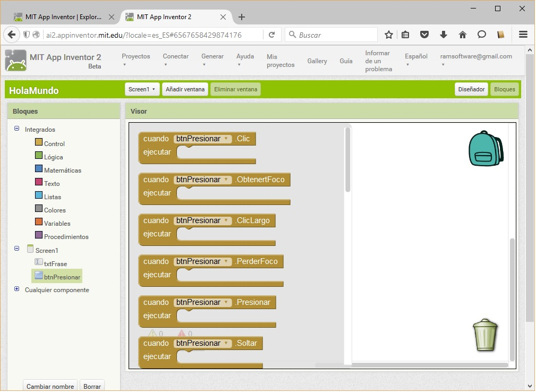Switch to the Diseñador view
536x392 pixels.
471,89
